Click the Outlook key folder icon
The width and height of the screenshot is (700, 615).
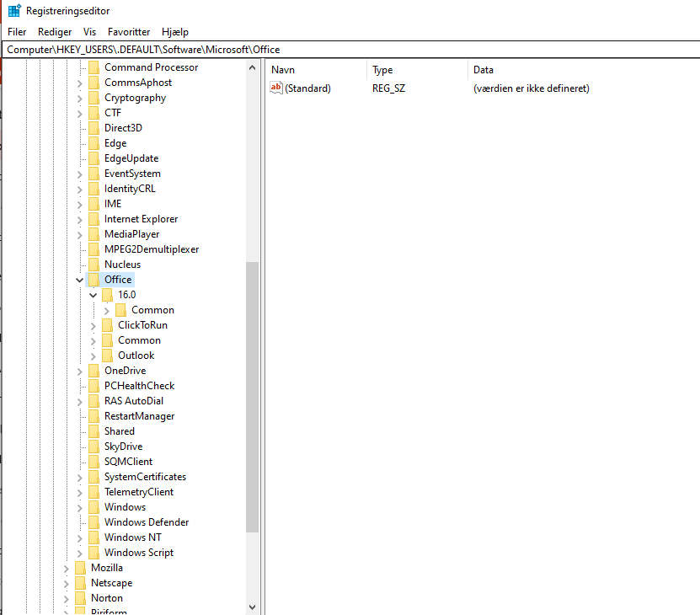pos(107,356)
